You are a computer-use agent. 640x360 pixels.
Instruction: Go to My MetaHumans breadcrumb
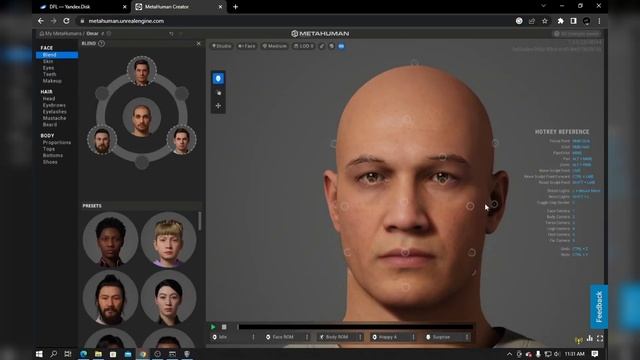(x=60, y=33)
